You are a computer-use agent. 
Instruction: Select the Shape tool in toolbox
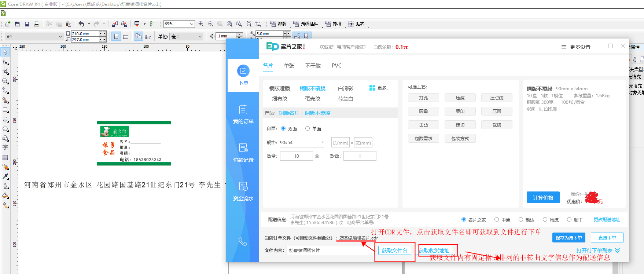5,62
